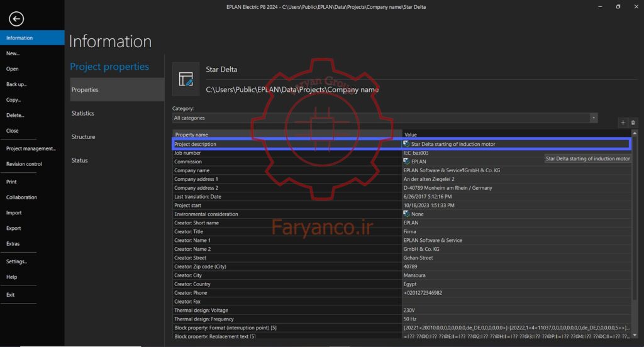The width and height of the screenshot is (644, 347).
Task: Click translation icon next to Environmental consideration None
Action: tap(406, 214)
